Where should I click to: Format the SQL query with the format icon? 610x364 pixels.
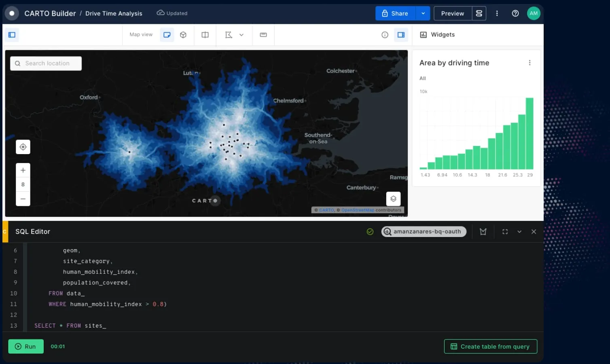pos(483,231)
